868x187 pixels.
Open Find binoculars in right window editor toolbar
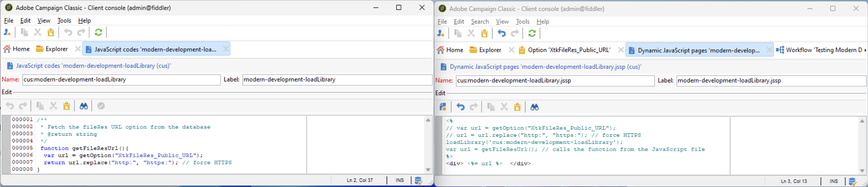pos(534,107)
